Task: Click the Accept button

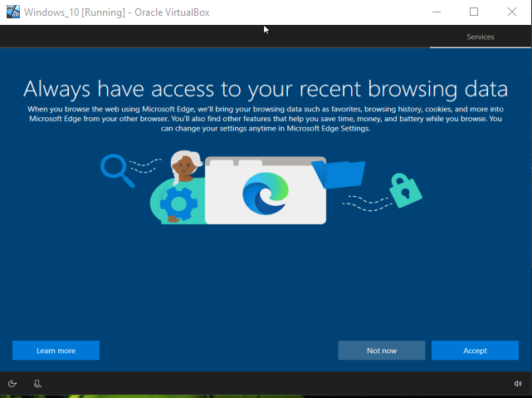Action: [x=475, y=351]
